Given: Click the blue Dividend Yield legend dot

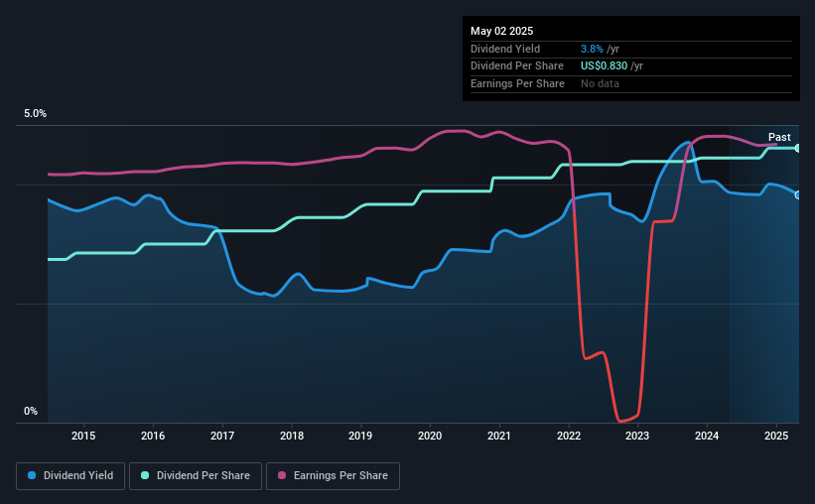Looking at the screenshot, I should pyautogui.click(x=32, y=475).
